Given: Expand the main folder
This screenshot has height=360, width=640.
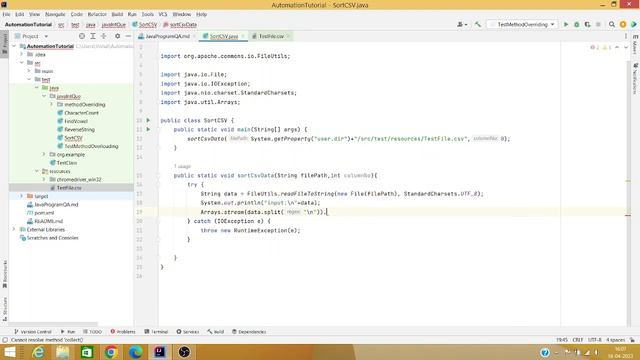Looking at the screenshot, I should (x=29, y=71).
